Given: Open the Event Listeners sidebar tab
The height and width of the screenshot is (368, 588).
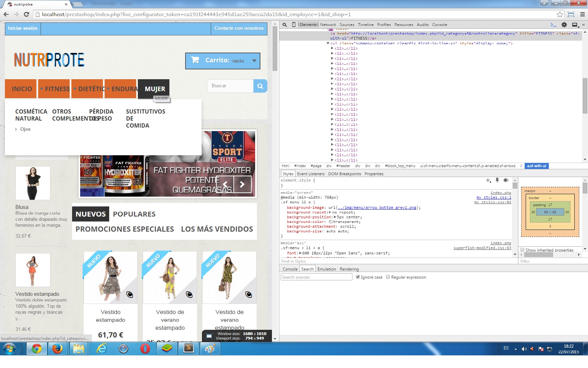Looking at the screenshot, I should (x=311, y=174).
